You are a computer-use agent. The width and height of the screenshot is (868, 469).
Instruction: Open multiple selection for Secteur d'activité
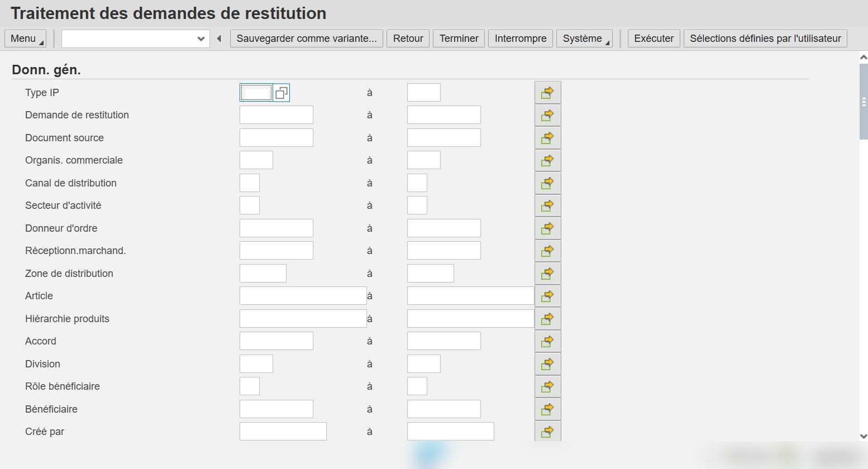(547, 205)
